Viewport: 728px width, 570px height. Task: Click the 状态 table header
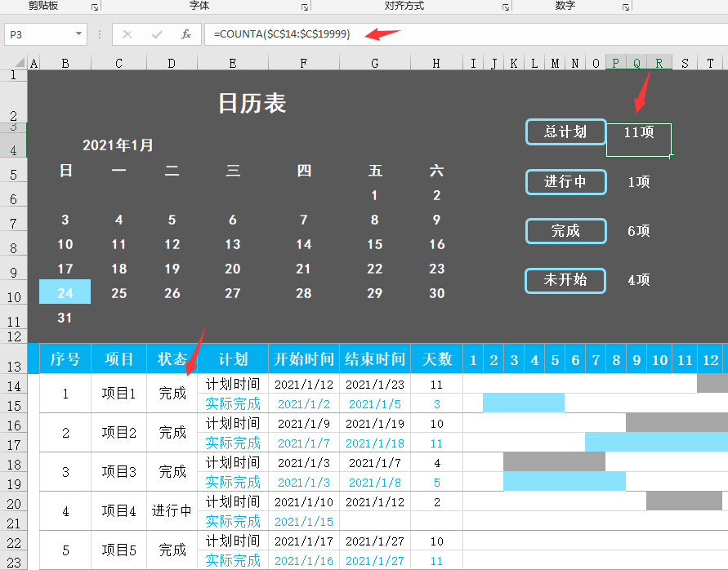click(x=172, y=358)
